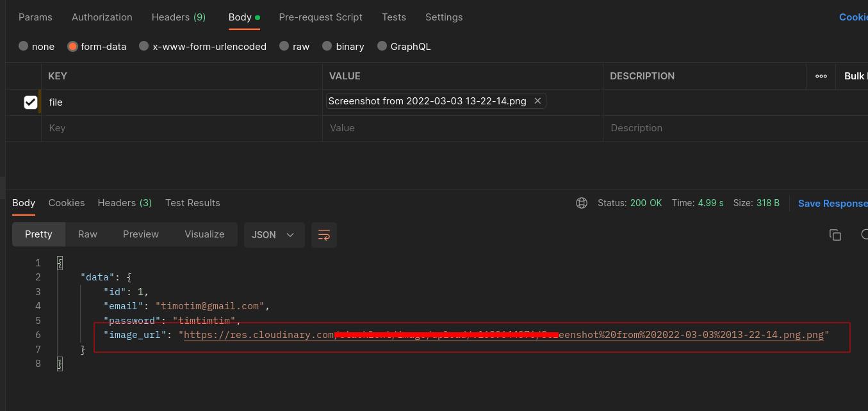This screenshot has width=868, height=411.
Task: Open the response Test Results tab
Action: (x=192, y=203)
